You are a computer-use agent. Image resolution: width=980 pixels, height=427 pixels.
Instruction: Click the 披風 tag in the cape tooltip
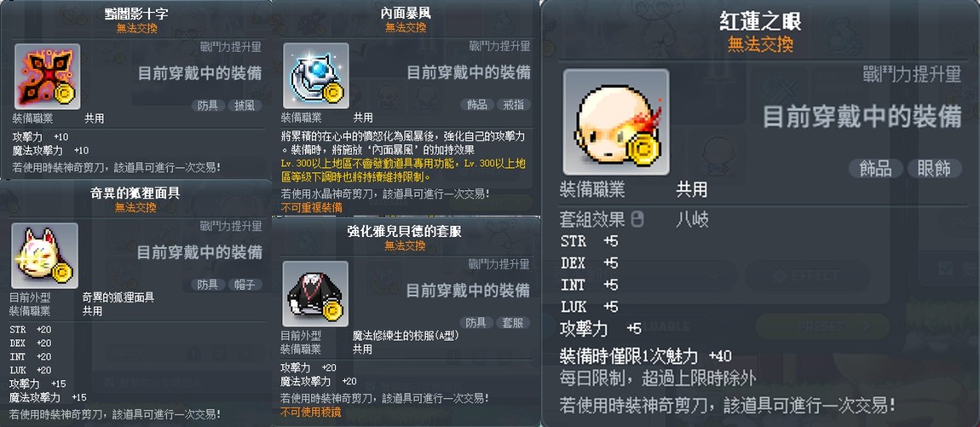(x=245, y=106)
